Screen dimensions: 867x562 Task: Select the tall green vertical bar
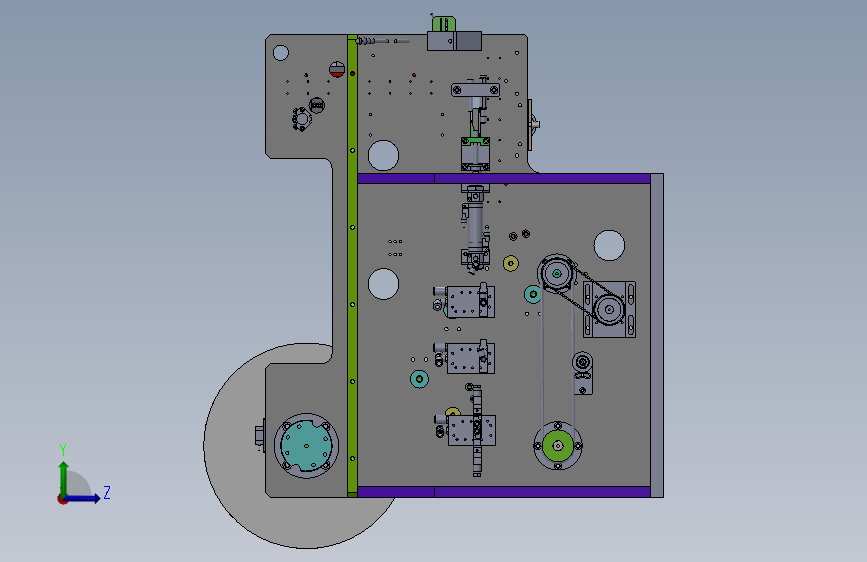[x=352, y=266]
